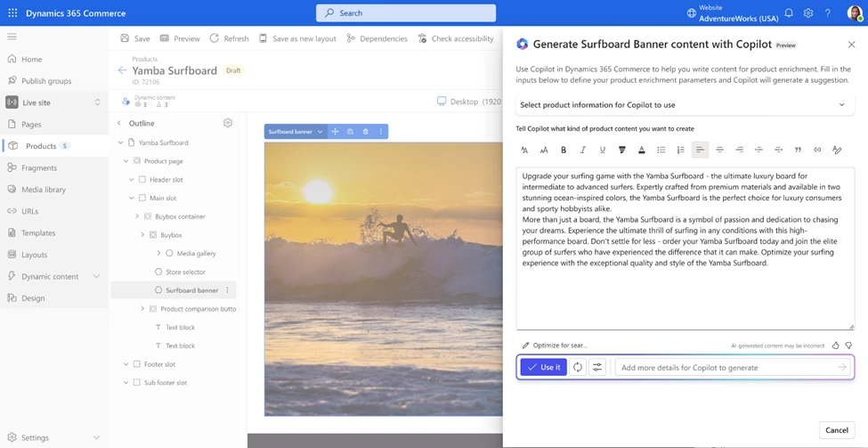The image size is (868, 448).
Task: Insert a hyperlink in Copilot text
Action: (x=817, y=150)
